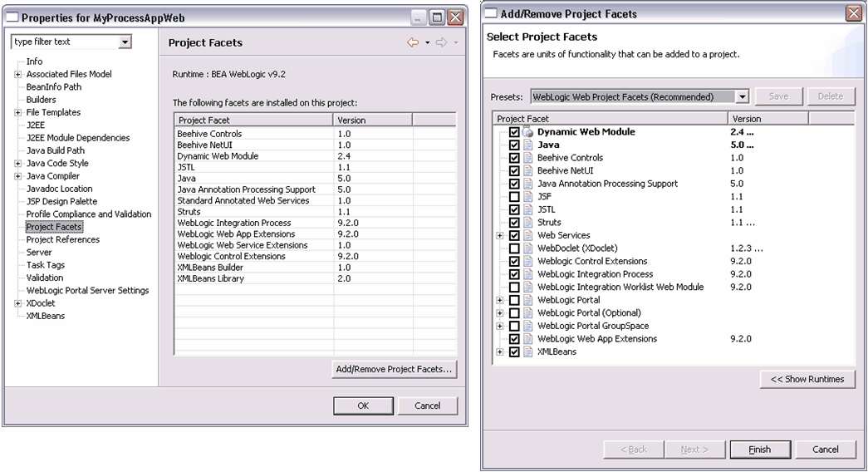Click the Dynamic Web Module version 2.4 cell in wizard
Viewport: 868px width, 472px height.
tap(742, 132)
